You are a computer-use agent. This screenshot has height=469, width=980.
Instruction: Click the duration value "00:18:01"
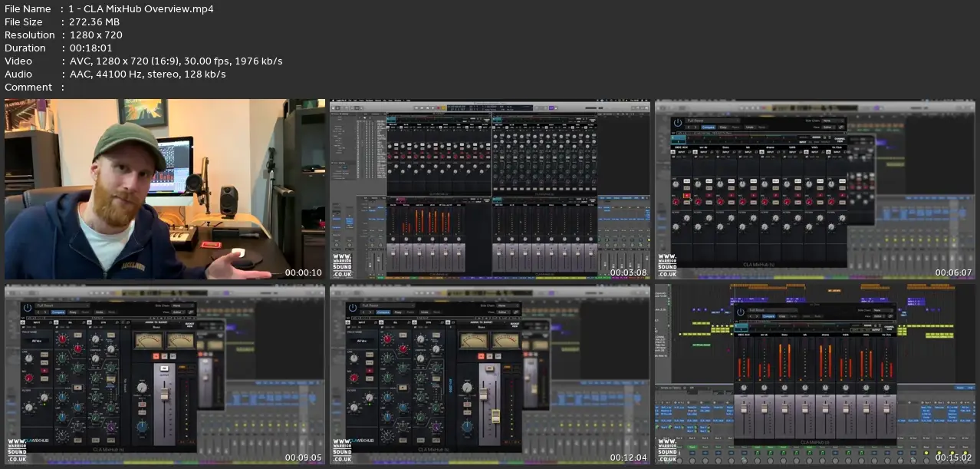pos(91,48)
